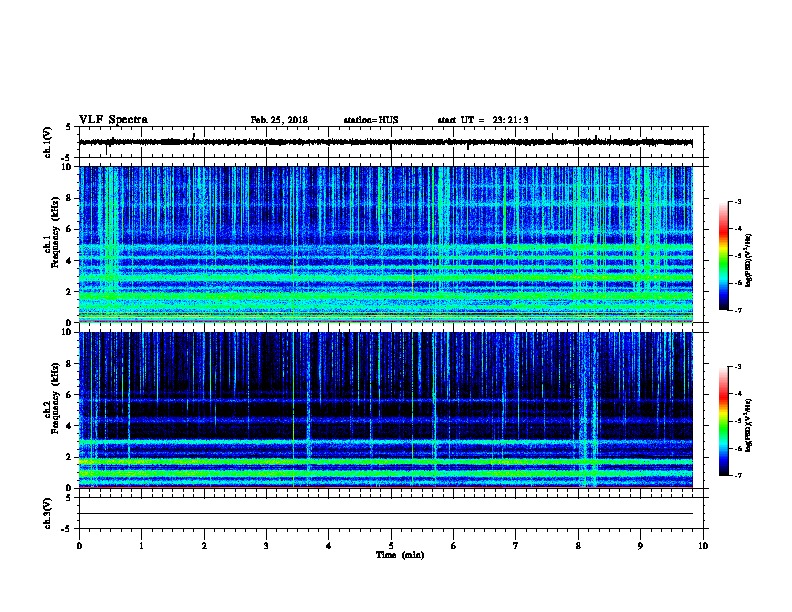The height and width of the screenshot is (612, 792).
Task: Select the "Feb. 25, 2018" date text
Action: (x=279, y=120)
